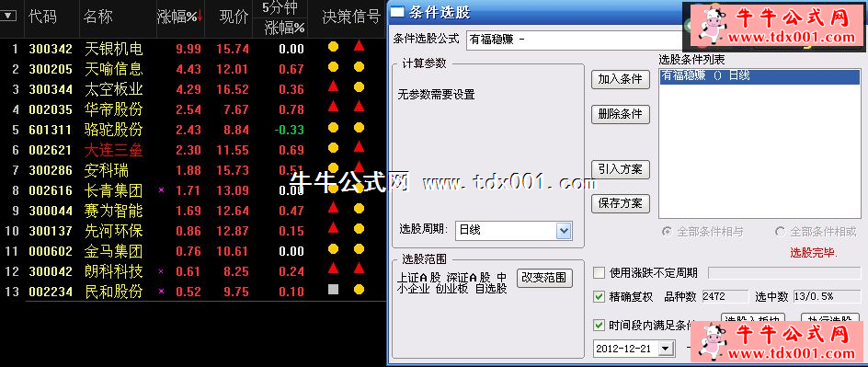The width and height of the screenshot is (868, 367).
Task: Click the yellow circle signal in 大连三垒 row
Action: click(x=333, y=148)
